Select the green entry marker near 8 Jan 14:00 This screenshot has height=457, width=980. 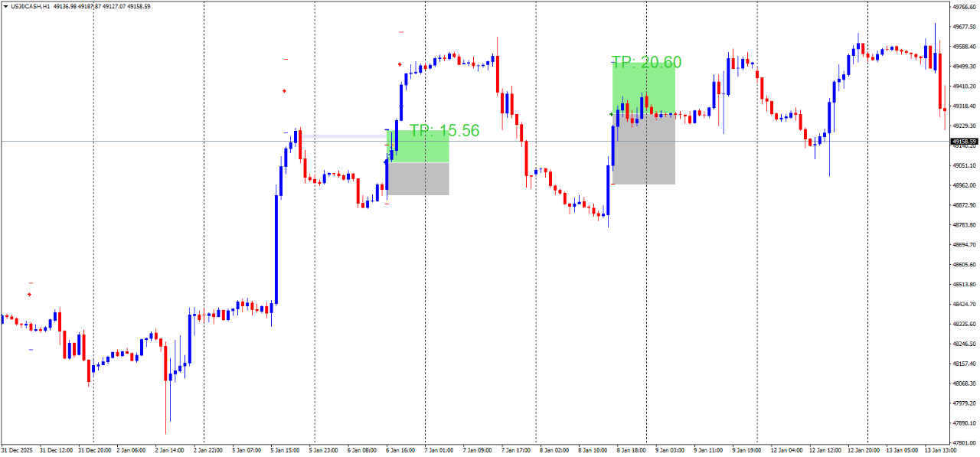pos(611,113)
